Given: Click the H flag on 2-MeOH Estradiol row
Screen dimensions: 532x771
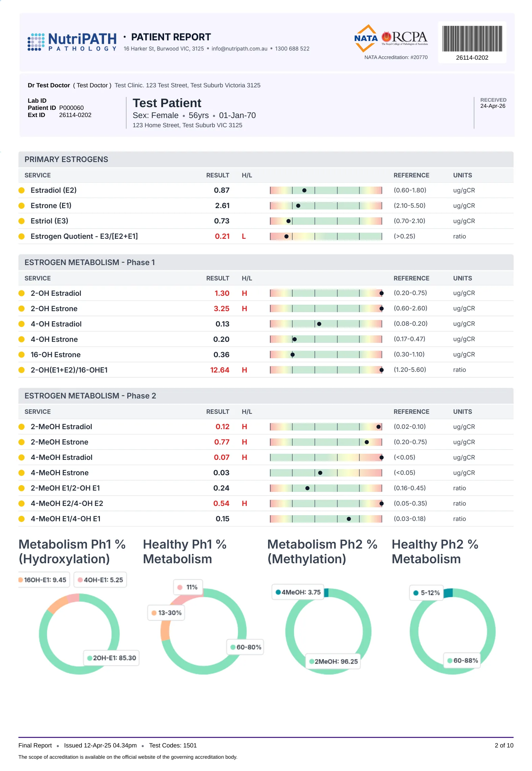Looking at the screenshot, I should pyautogui.click(x=245, y=427).
